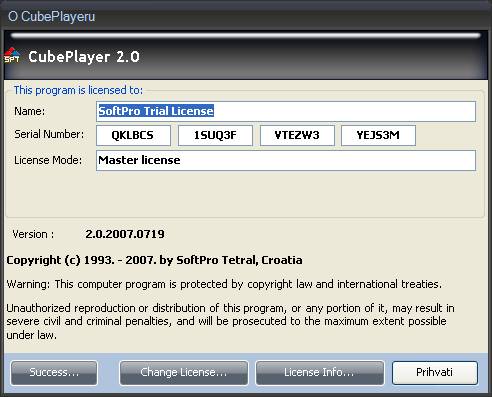Click the Copyright SoftPro Tetral, Croatia line
Screen dimensions: 492x397
pos(154,260)
